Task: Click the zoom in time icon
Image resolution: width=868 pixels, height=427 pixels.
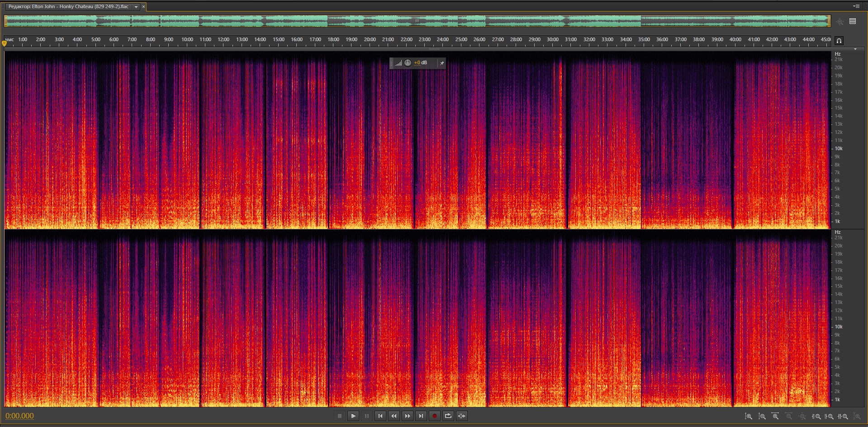Action: (x=775, y=416)
